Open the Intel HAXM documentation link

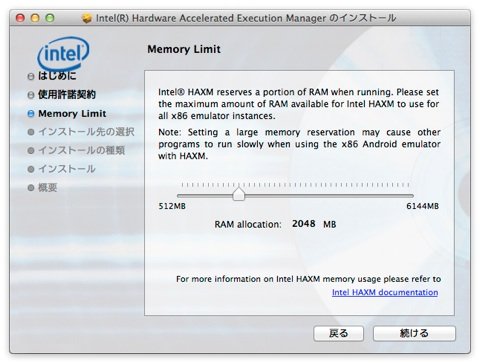(x=385, y=292)
